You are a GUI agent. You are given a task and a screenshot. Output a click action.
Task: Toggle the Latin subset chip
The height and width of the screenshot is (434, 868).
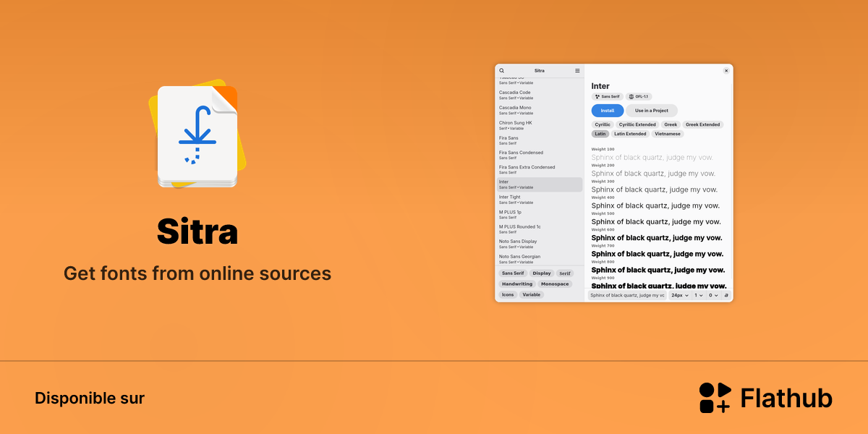(600, 134)
